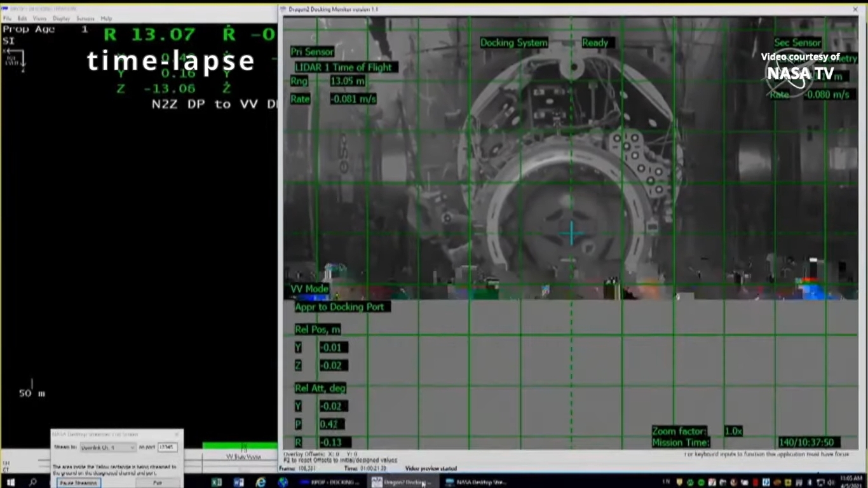Switch to NASA Desktop Streamer taskbar window

click(475, 482)
